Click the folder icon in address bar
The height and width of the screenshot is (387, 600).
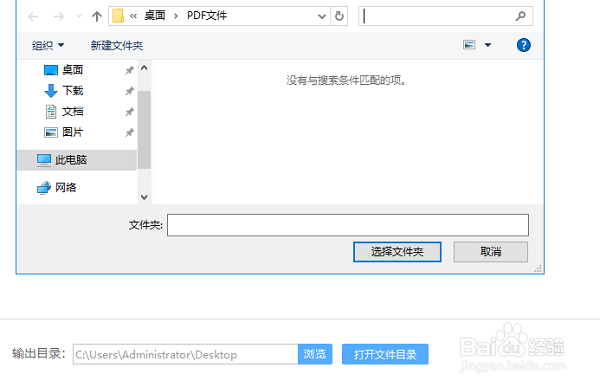tap(118, 16)
